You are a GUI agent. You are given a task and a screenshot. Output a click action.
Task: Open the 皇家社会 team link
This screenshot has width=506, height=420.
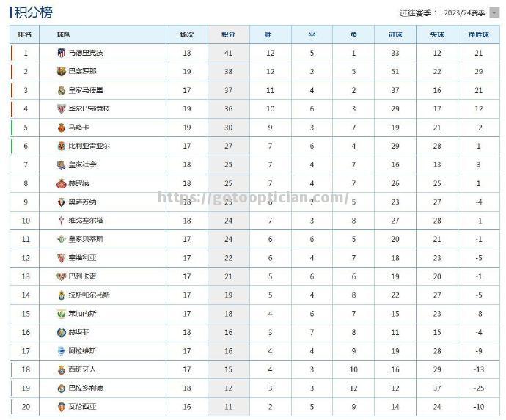coord(83,164)
